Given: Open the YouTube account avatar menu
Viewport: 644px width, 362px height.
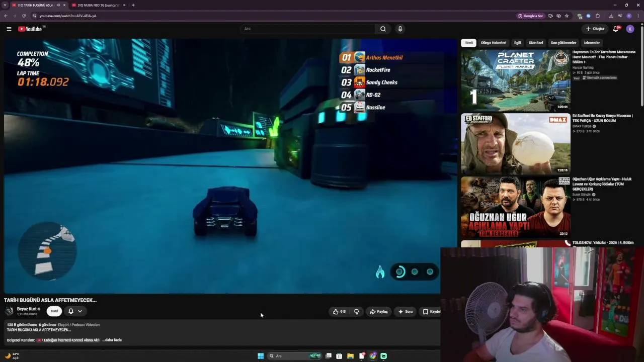Looking at the screenshot, I should [x=630, y=29].
